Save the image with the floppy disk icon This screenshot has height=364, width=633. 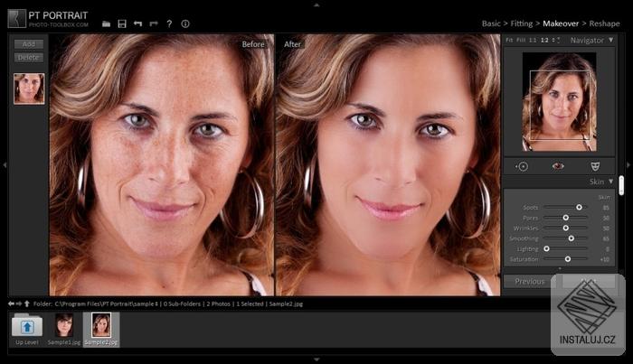point(122,23)
